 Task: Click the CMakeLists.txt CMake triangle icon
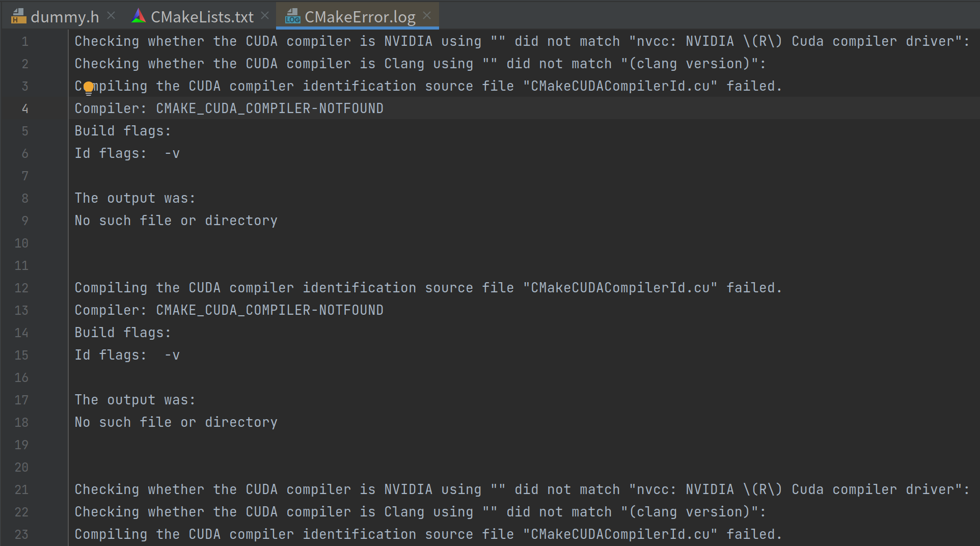(138, 16)
